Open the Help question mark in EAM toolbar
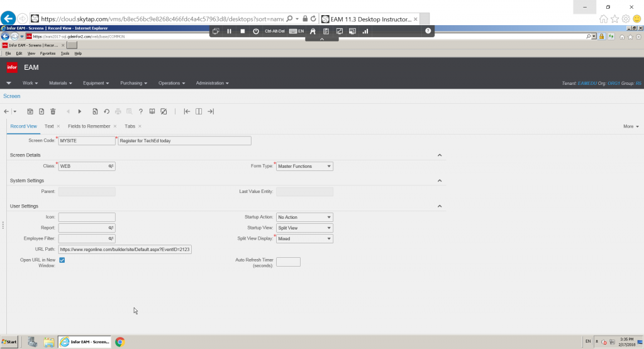Screen dimensions: 644x349 140,111
